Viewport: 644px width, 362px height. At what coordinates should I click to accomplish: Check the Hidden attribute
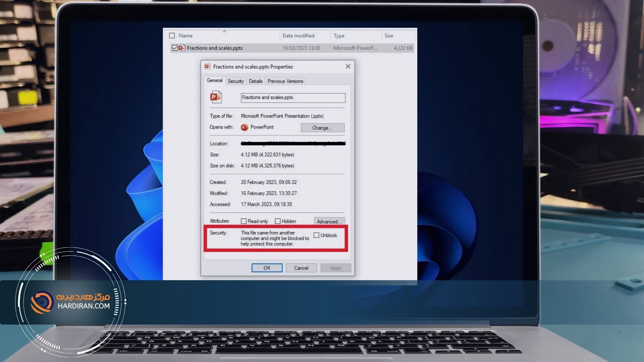point(278,221)
